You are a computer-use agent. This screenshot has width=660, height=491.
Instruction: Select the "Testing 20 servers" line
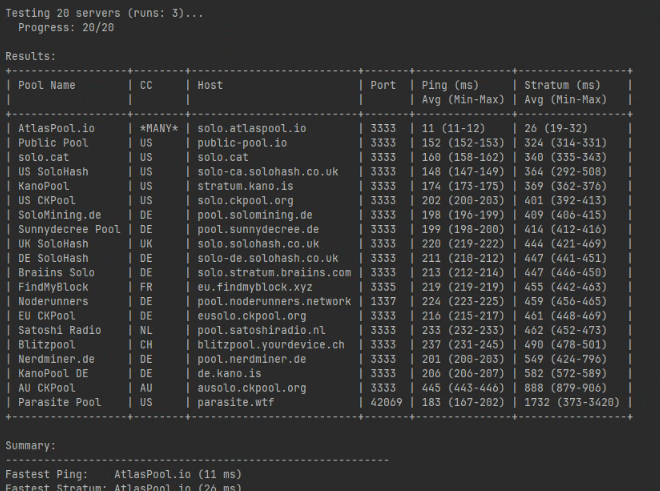(104, 13)
